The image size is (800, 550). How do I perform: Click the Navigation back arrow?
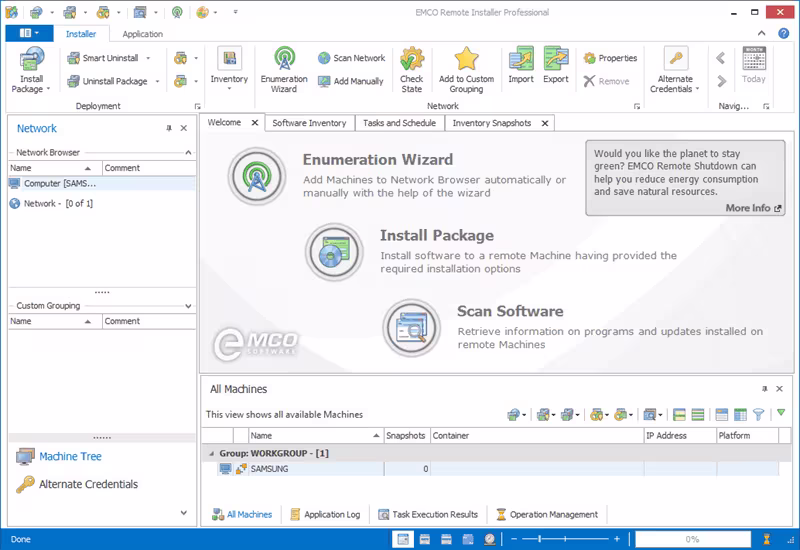(x=721, y=58)
